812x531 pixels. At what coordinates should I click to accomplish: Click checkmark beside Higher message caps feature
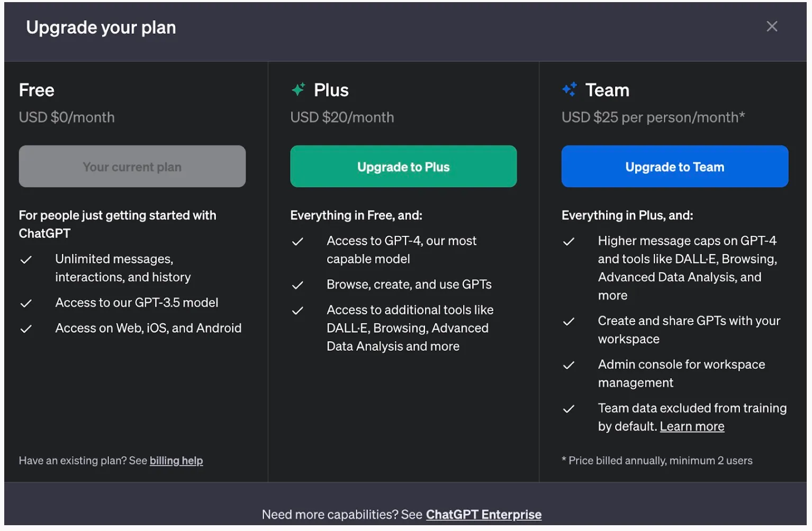click(x=569, y=242)
